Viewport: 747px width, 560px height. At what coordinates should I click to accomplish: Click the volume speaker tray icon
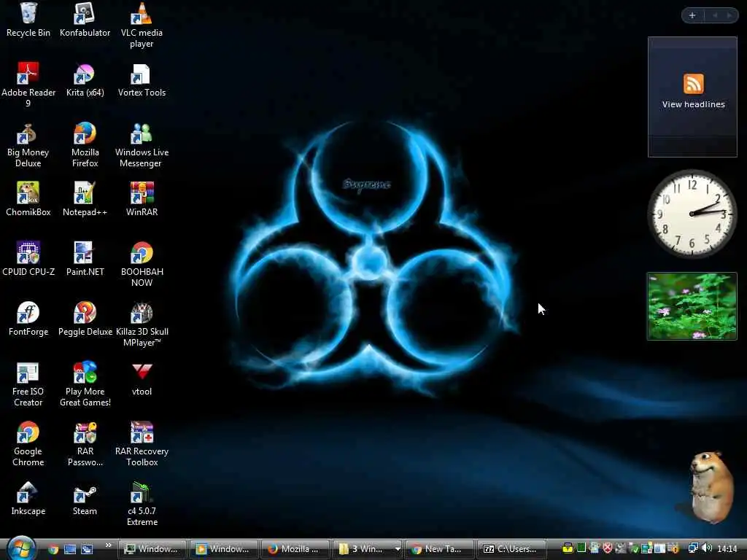707,548
